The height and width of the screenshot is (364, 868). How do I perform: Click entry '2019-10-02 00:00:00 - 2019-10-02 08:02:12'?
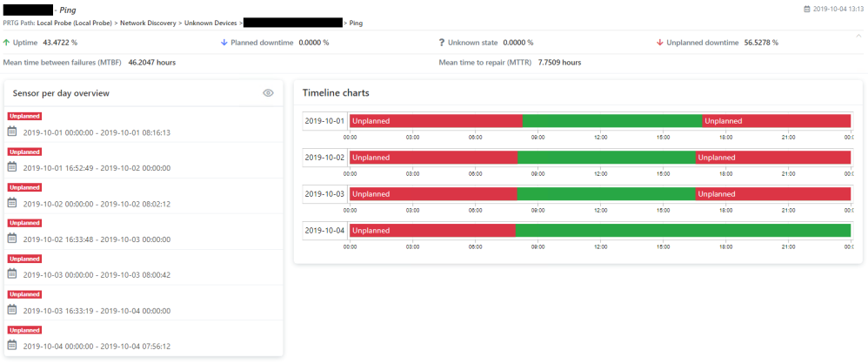point(97,204)
